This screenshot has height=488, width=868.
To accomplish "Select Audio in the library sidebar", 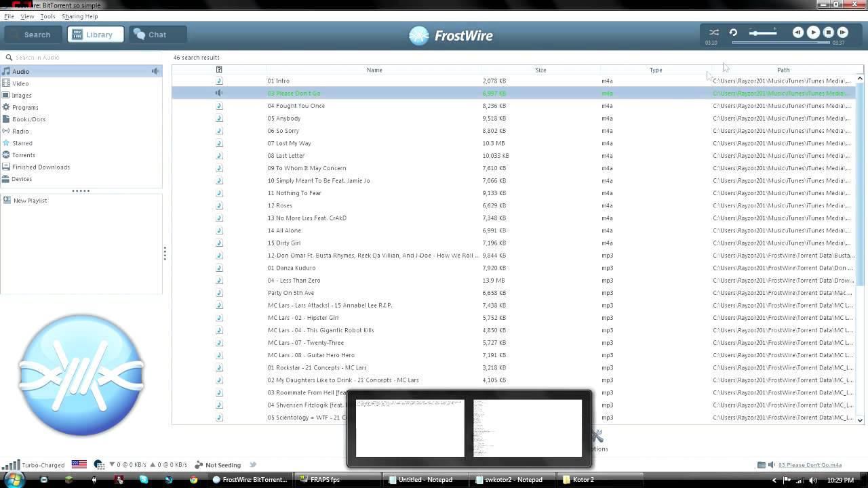I will 81,71.
